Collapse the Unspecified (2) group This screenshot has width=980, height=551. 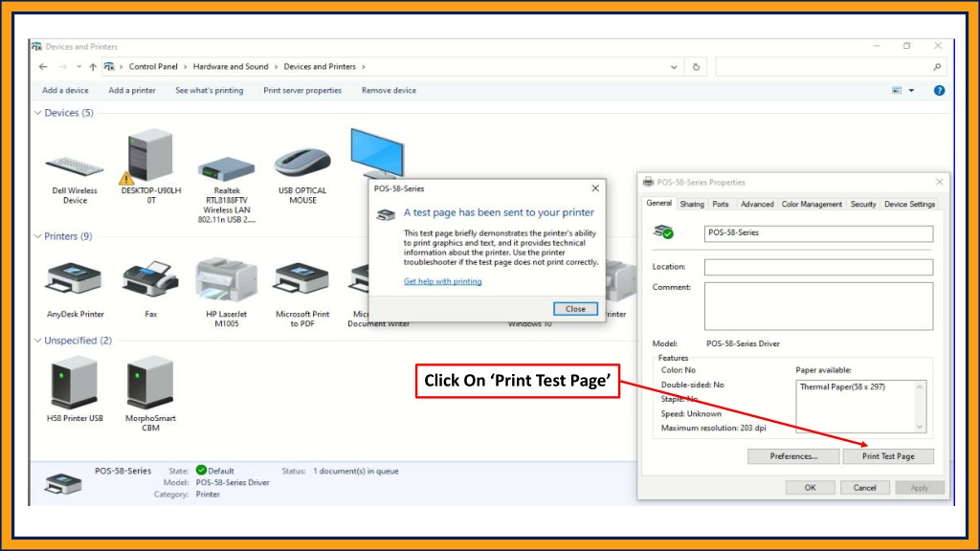click(x=38, y=341)
